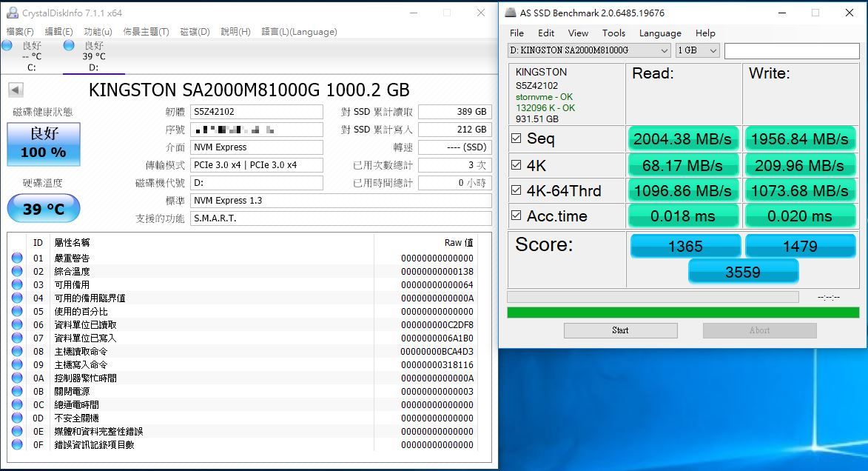Click the 屬性名稱 column header
868x471 pixels.
pyautogui.click(x=72, y=243)
